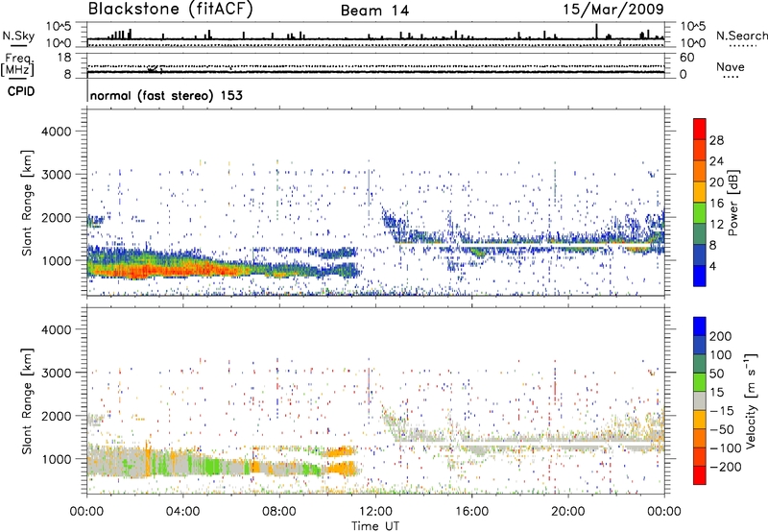
Task: Click the 'Time UT' axis label
Action: pos(375,525)
